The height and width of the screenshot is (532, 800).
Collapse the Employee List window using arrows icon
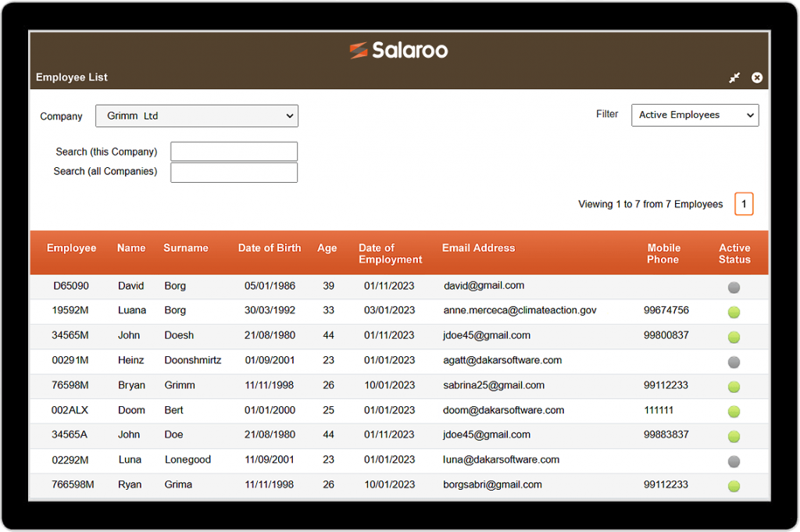coord(734,77)
